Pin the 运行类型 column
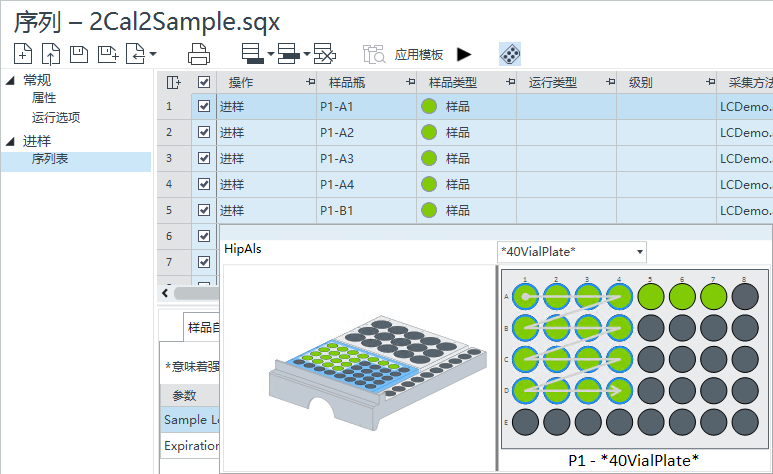 coord(610,82)
